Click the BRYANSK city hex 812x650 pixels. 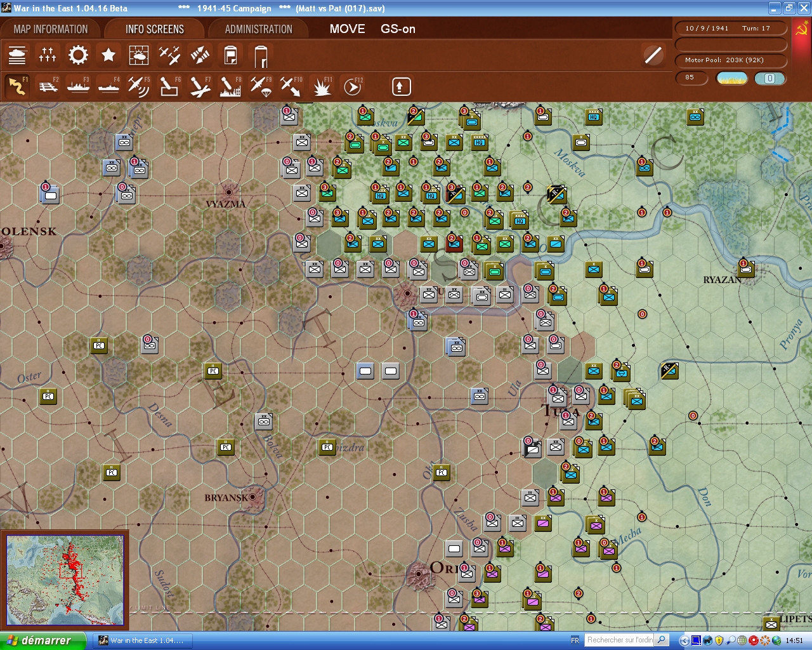coord(254,498)
